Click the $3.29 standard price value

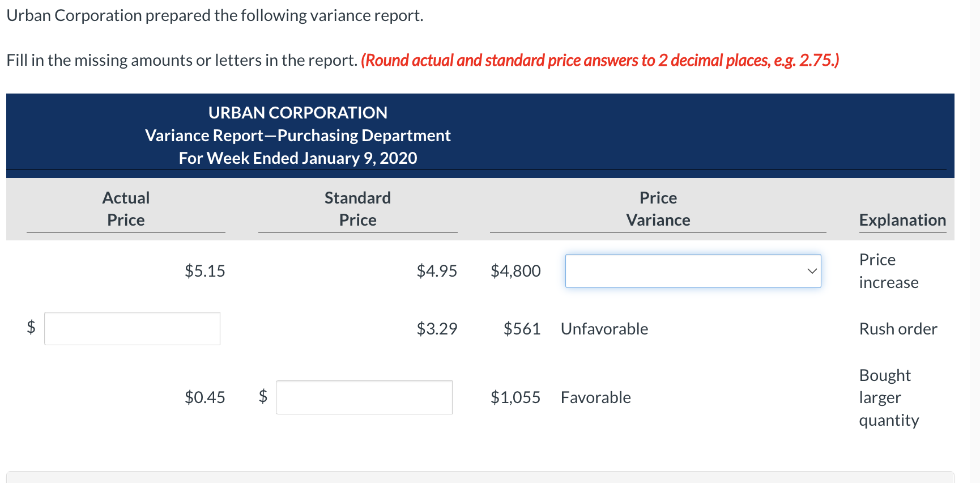[x=436, y=329]
